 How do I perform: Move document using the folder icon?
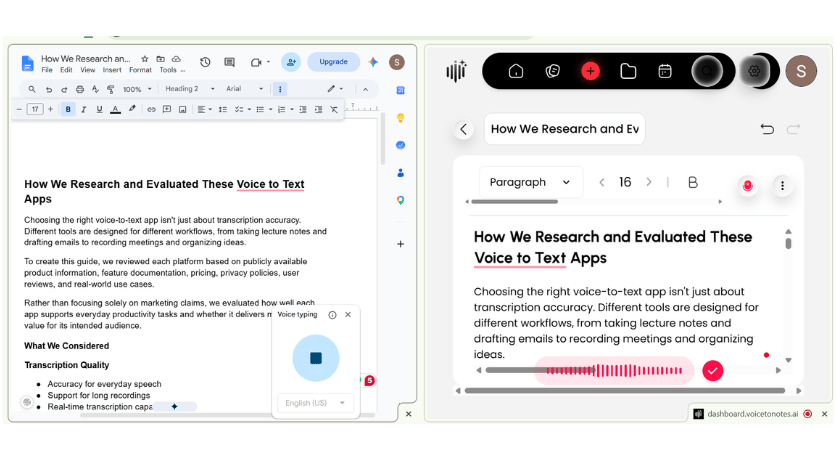click(160, 59)
